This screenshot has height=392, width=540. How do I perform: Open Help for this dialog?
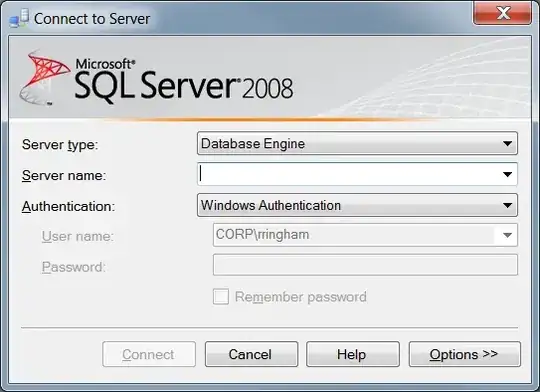pyautogui.click(x=353, y=354)
